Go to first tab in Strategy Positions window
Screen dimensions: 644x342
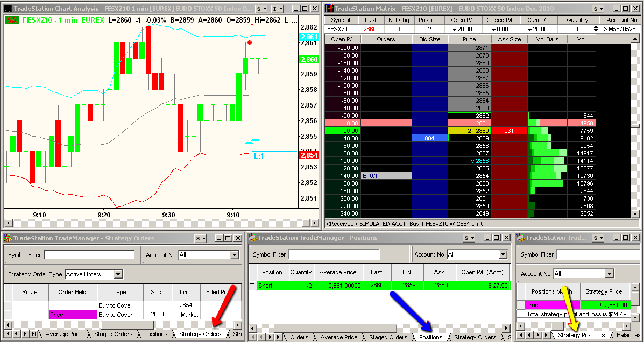(x=520, y=335)
